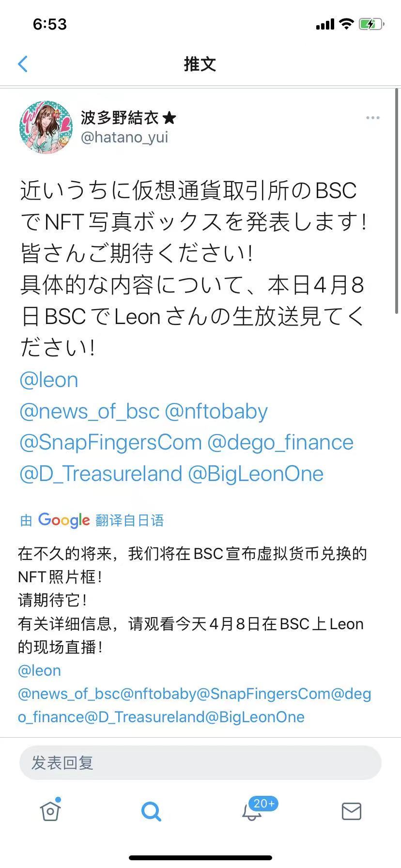Viewport: 401px width, 868px height.
Task: Tap the Google 翻译自日语 translation label
Action: tap(92, 520)
